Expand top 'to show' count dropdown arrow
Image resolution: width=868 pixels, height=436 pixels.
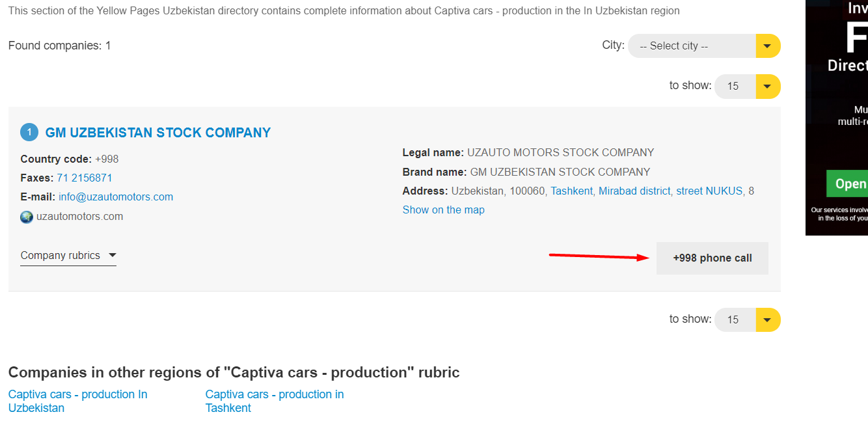[x=768, y=87]
